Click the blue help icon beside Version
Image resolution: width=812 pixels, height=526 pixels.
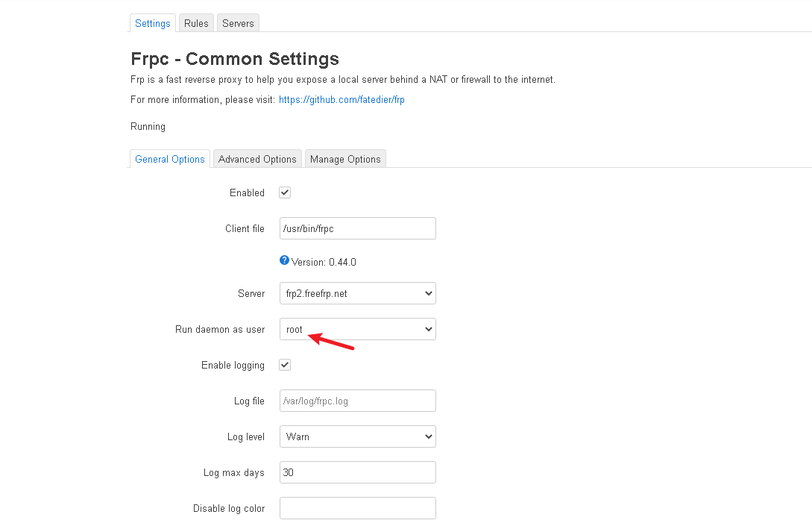point(284,260)
